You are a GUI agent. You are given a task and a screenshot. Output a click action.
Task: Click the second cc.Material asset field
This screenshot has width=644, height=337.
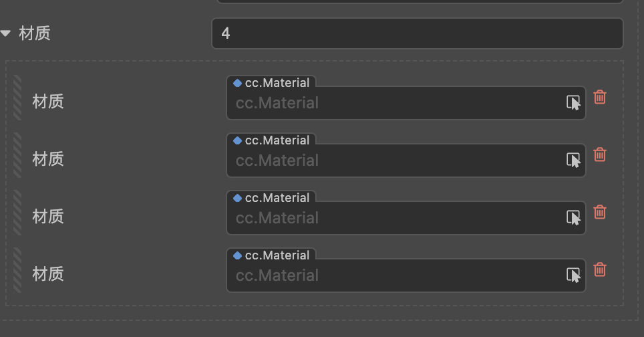tap(394, 160)
